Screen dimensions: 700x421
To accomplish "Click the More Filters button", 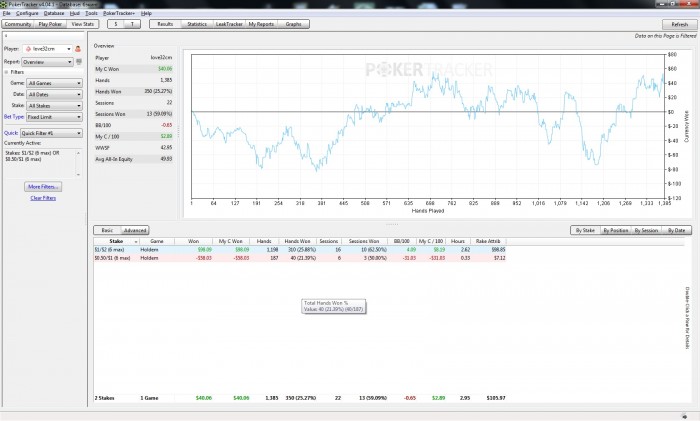I will click(43, 187).
